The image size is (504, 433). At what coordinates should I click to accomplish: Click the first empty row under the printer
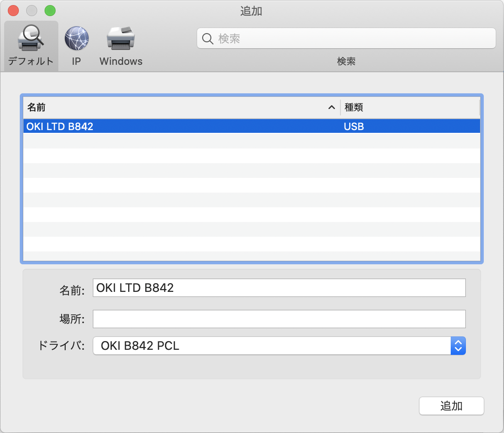[251, 141]
